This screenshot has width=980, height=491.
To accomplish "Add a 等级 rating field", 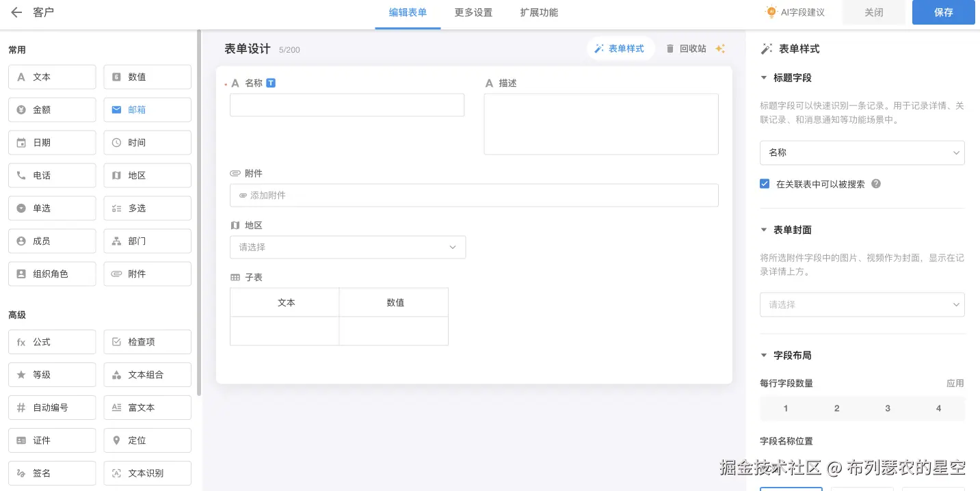I will pyautogui.click(x=52, y=375).
